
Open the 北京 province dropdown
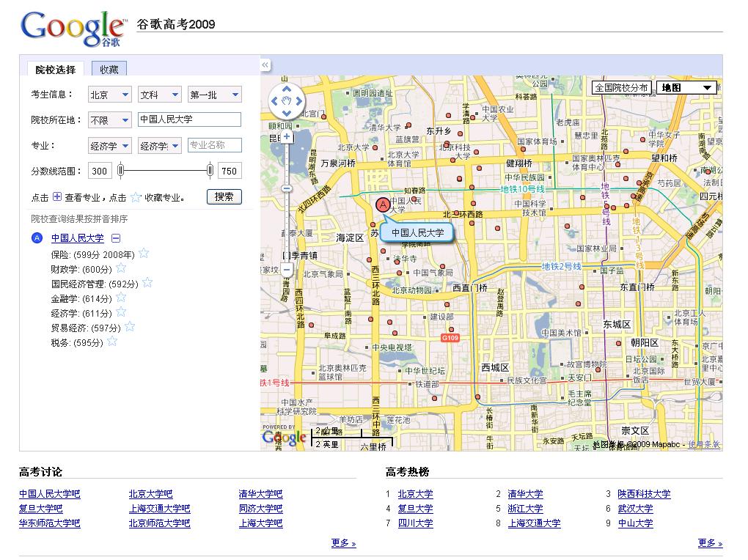pos(110,95)
